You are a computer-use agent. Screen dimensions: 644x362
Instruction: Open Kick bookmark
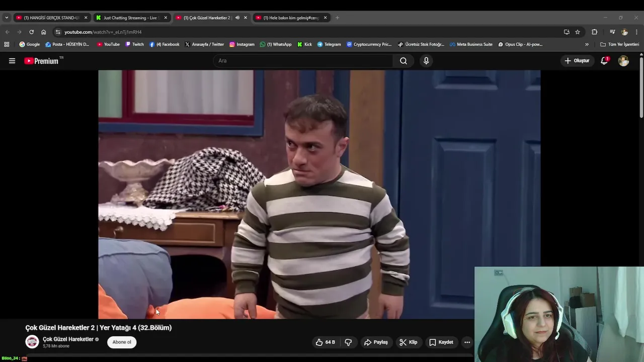(304, 44)
